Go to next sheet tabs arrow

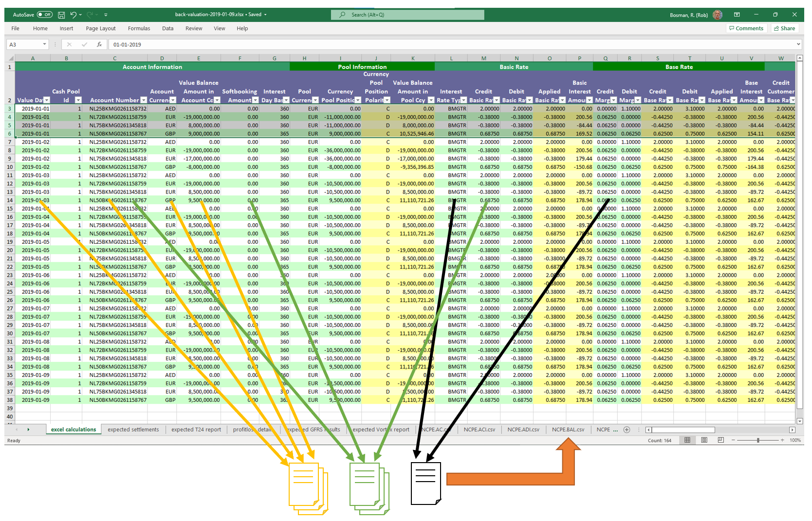tap(28, 430)
